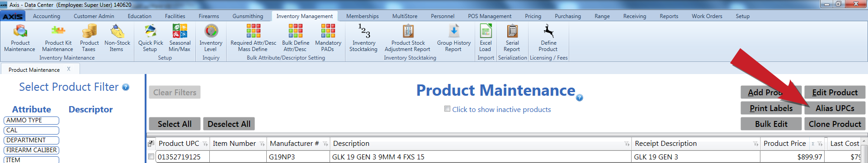
Task: Switch to Accounting ribbon tab
Action: coord(47,16)
